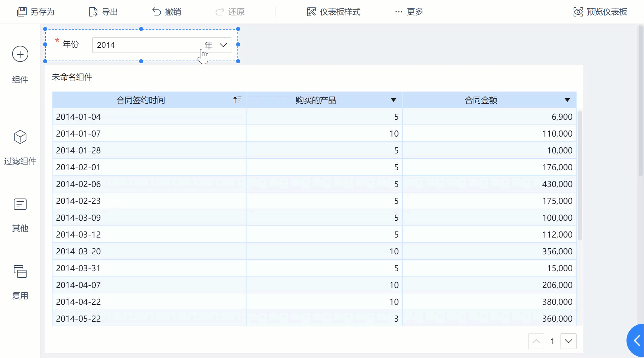Open the Reuse (复用) icon
The image size is (644, 358).
coord(20,272)
